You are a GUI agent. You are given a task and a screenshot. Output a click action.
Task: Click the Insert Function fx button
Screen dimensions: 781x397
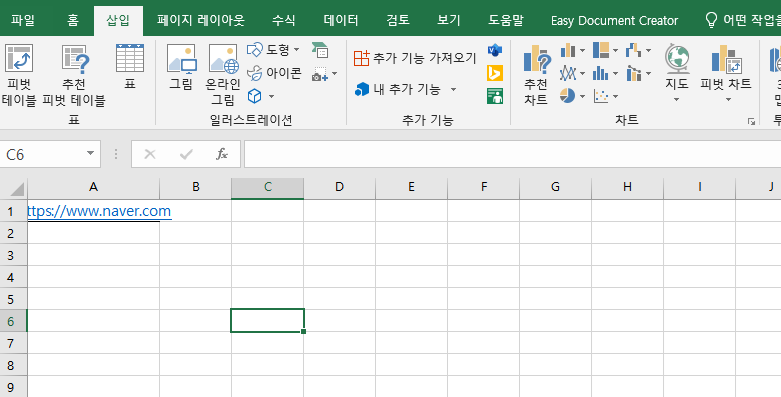[222, 154]
